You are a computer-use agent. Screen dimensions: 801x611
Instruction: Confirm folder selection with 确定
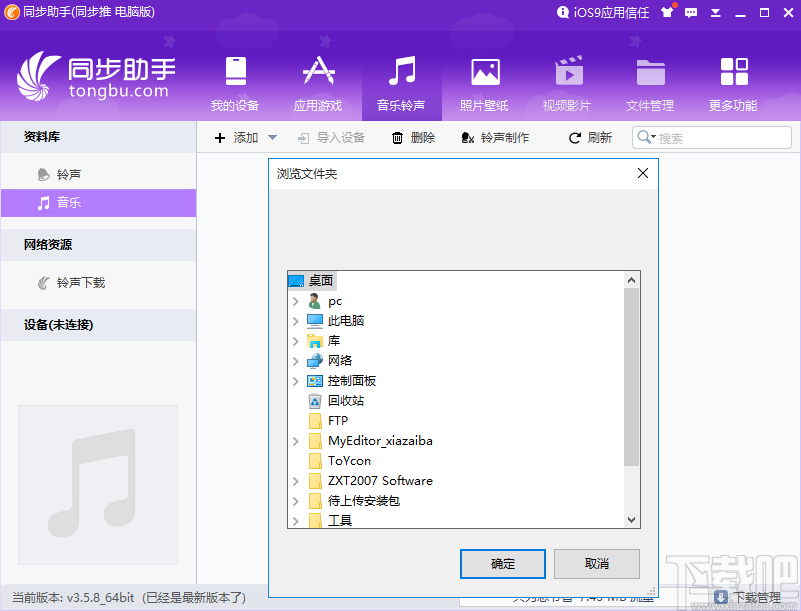(x=502, y=564)
